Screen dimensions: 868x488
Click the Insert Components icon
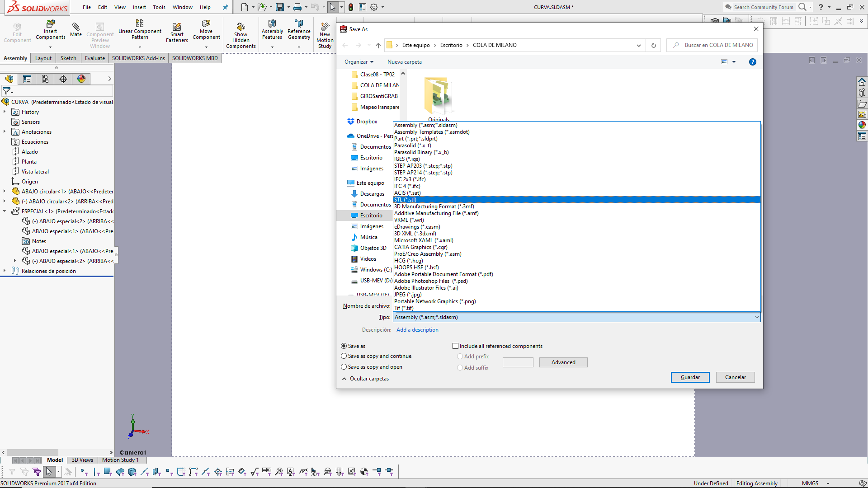(x=51, y=24)
